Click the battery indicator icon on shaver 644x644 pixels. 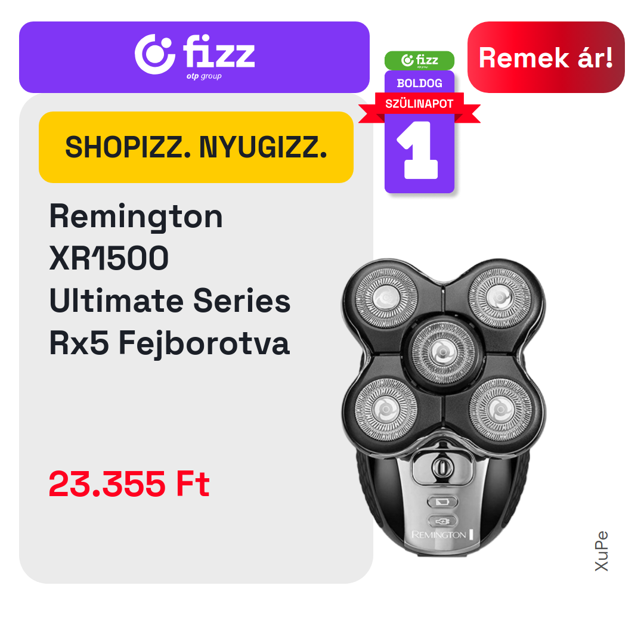coord(442,502)
